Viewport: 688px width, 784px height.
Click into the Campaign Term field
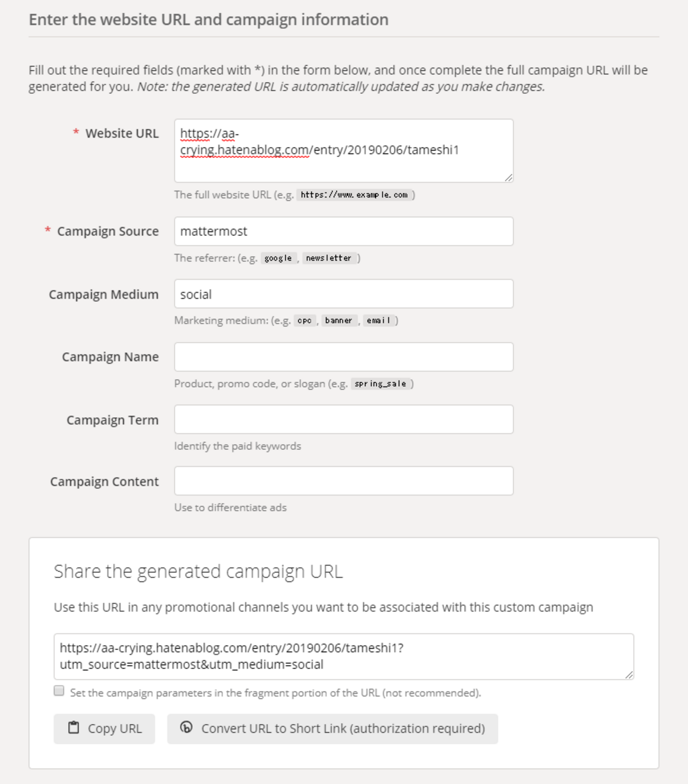[x=343, y=420]
